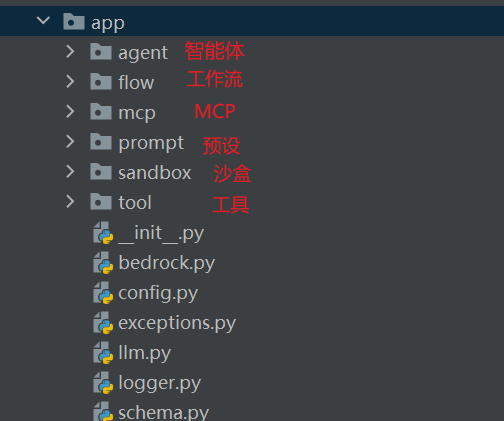
Task: Expand the agent folder arrow
Action: [70, 52]
